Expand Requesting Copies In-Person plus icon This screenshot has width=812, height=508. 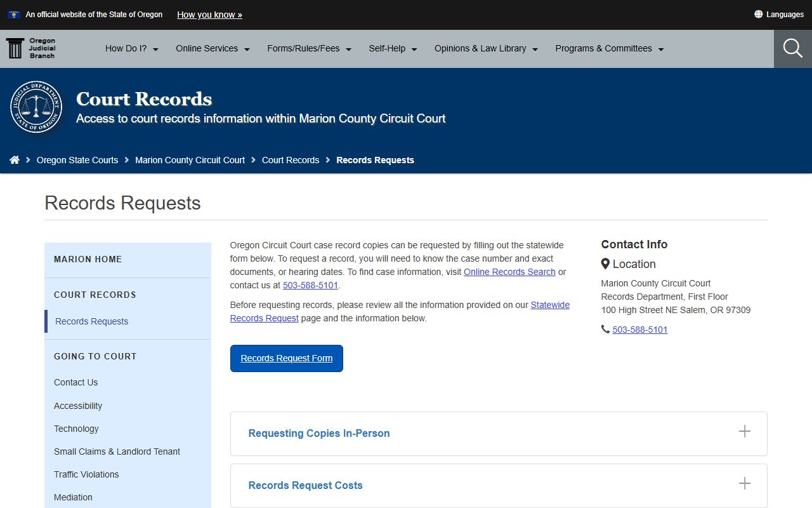pos(745,432)
